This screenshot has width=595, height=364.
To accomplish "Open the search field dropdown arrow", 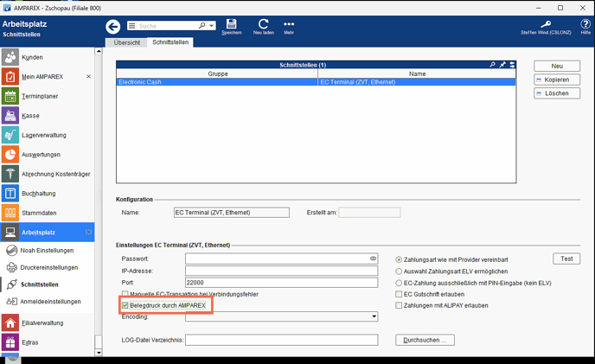I will click(131, 27).
